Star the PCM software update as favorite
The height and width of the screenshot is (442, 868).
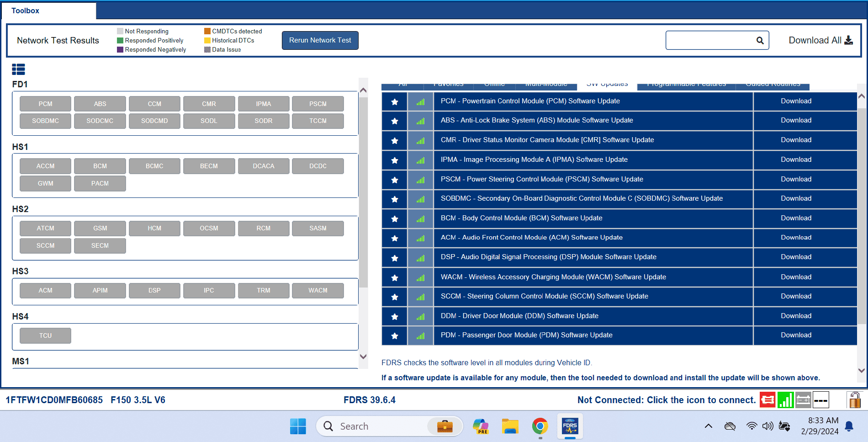pyautogui.click(x=394, y=101)
